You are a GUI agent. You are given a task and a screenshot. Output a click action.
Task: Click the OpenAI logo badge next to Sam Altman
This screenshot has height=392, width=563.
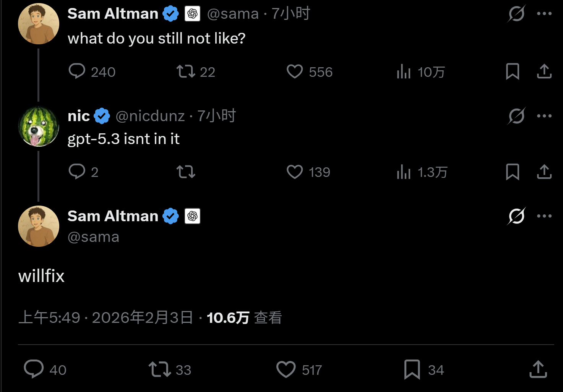pyautogui.click(x=193, y=13)
